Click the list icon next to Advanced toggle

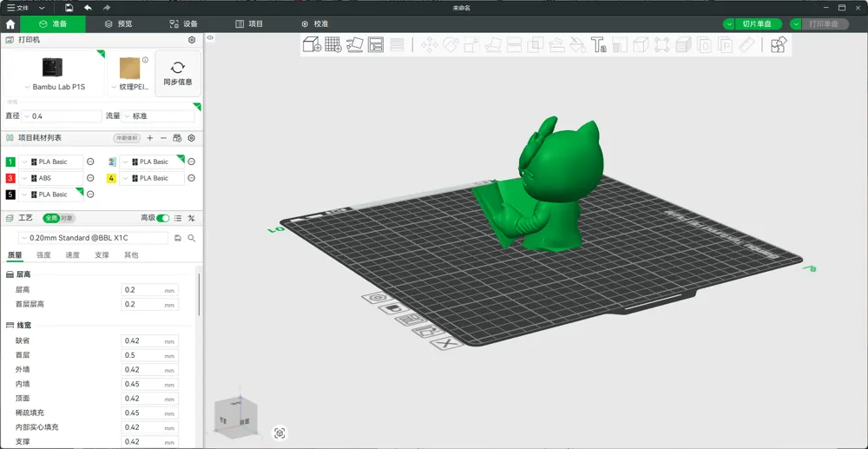(x=178, y=218)
